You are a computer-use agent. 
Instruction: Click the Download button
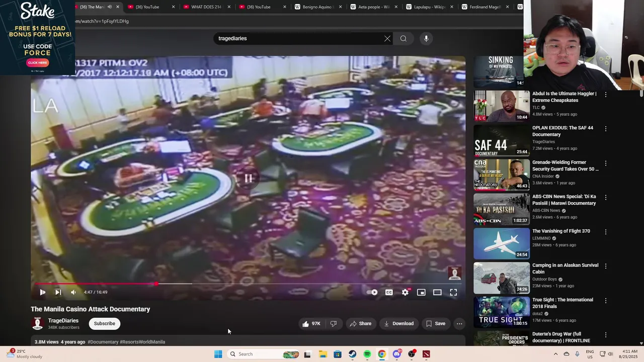(x=398, y=324)
